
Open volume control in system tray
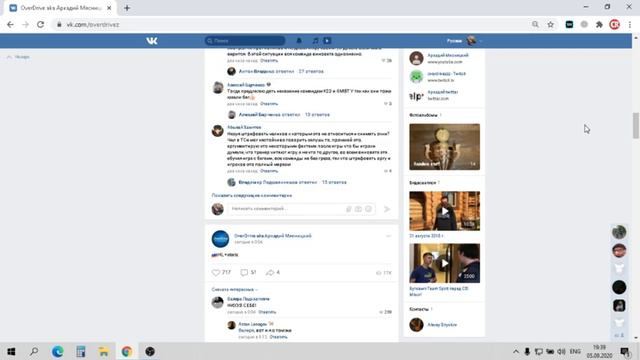[562, 351]
